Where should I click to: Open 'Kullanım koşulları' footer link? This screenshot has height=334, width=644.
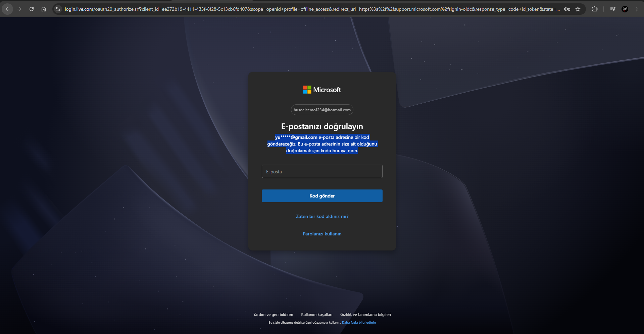click(317, 315)
